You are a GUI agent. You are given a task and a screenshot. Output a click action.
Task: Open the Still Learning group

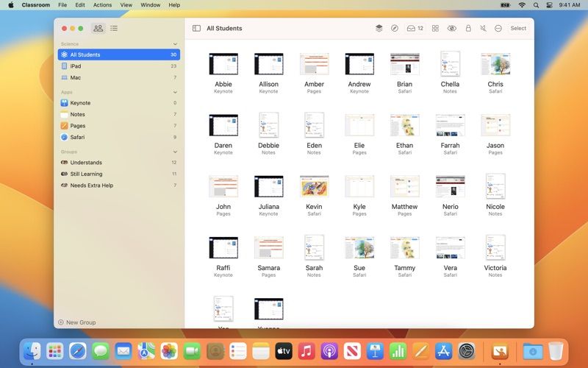(x=119, y=174)
